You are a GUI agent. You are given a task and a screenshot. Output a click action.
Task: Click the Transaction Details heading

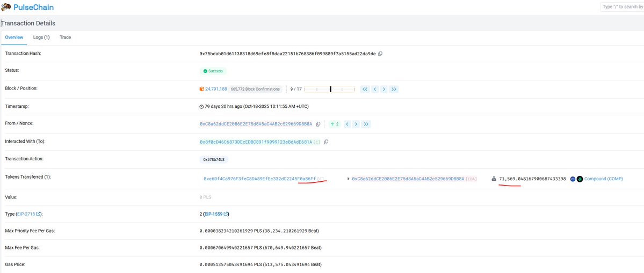click(28, 23)
